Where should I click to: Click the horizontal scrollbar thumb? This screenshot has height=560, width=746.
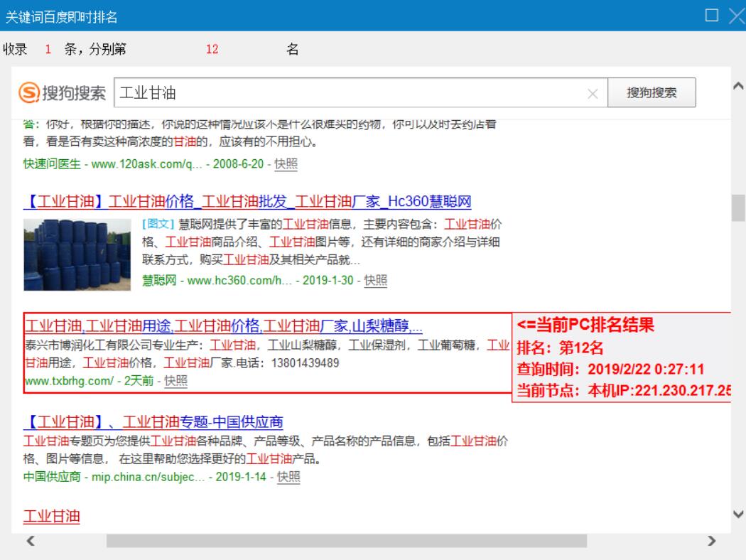347,541
